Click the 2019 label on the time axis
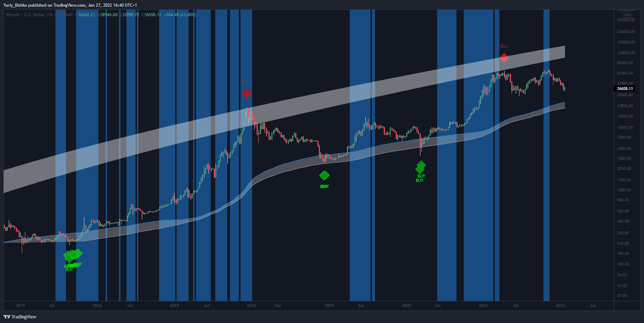Screen dimensions: 644x323 click(x=330, y=306)
